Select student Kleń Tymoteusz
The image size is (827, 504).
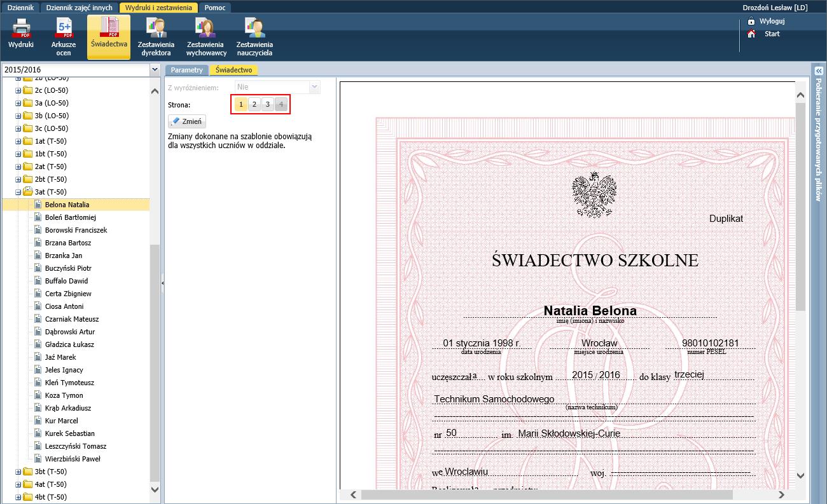tap(69, 383)
